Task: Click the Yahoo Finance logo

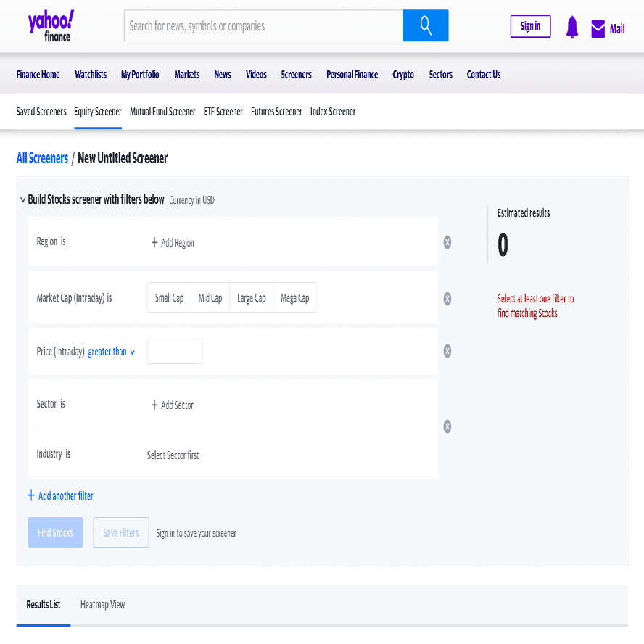Action: 51,26
